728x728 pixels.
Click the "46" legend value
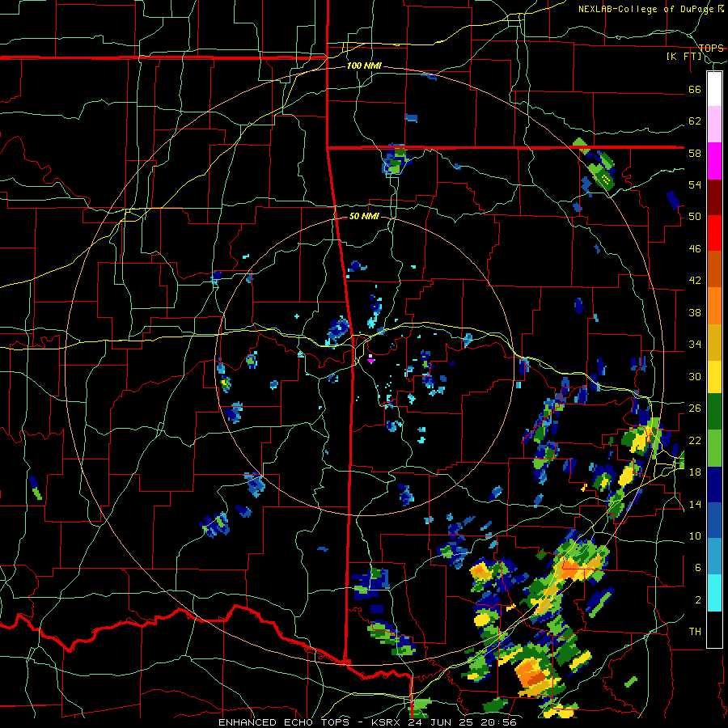pyautogui.click(x=695, y=249)
